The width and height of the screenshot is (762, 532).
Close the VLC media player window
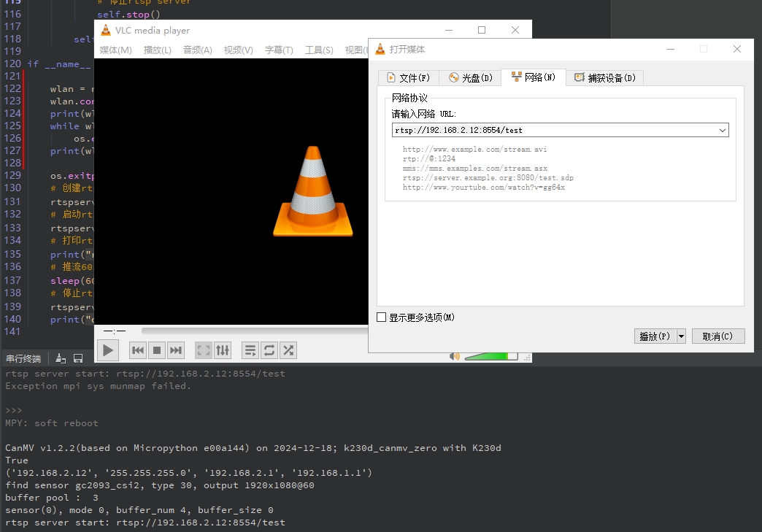coord(515,30)
